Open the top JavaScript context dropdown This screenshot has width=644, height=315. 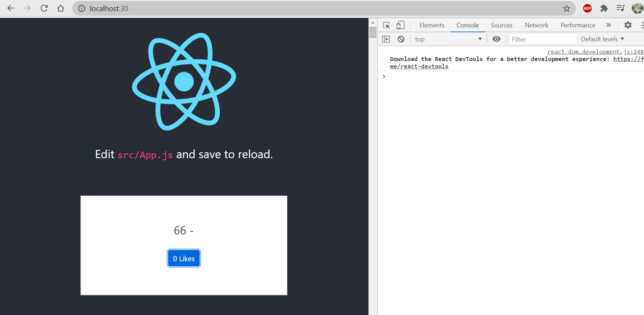448,39
